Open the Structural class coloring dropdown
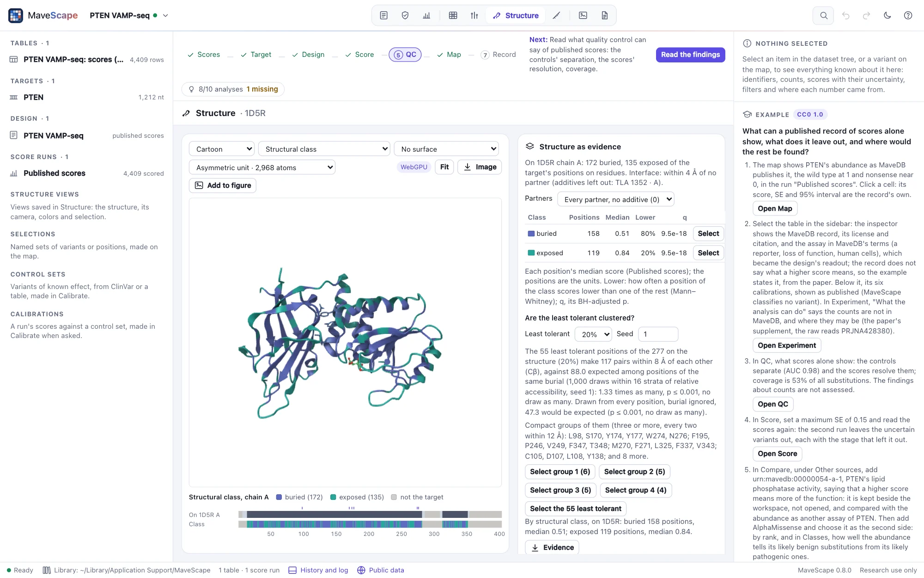This screenshot has width=924, height=578. [324, 149]
